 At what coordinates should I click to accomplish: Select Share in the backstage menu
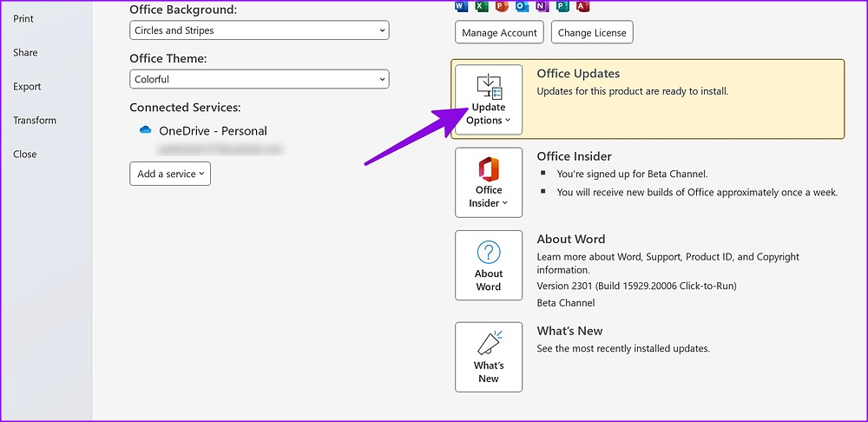pyautogui.click(x=25, y=53)
